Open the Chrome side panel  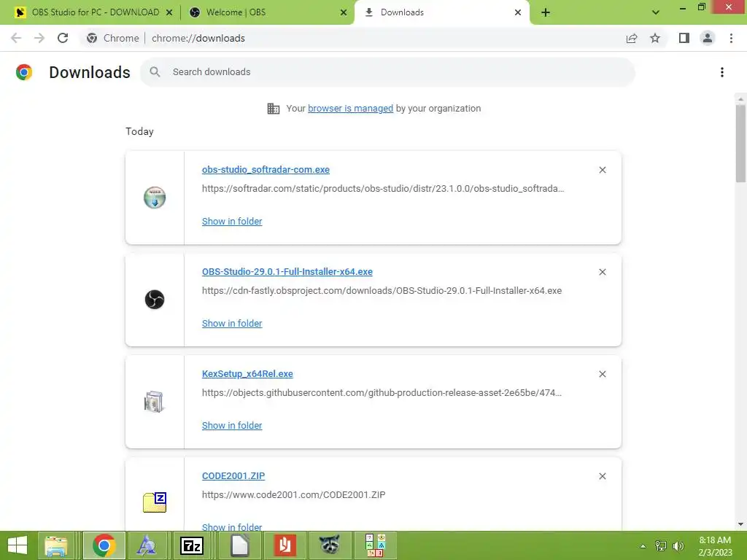(x=684, y=38)
